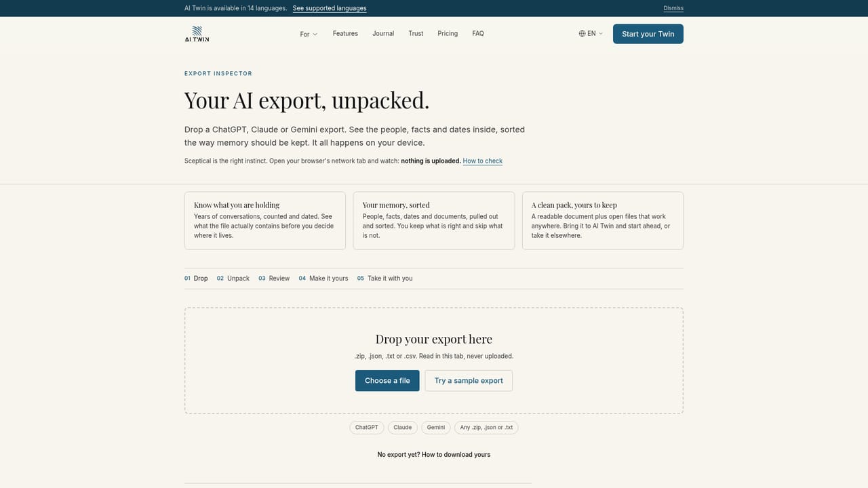Select step 01 Drop
868x488 pixels.
click(196, 279)
